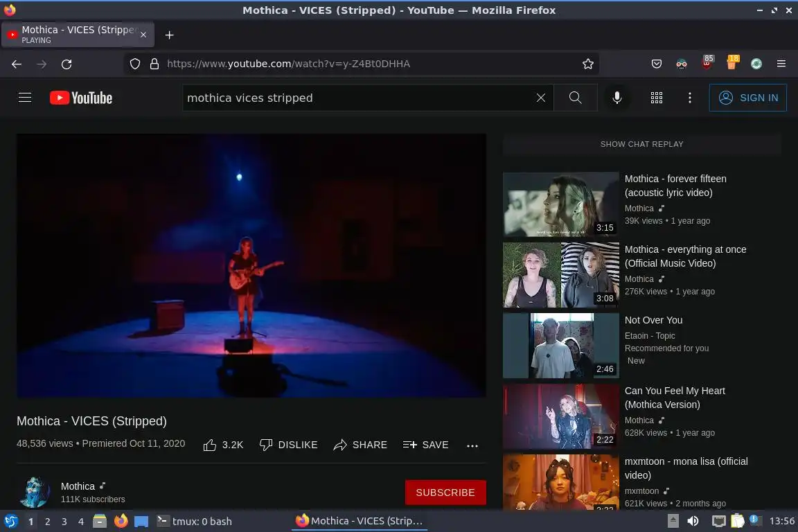Start voice search with the microphone
Image resolution: width=798 pixels, height=532 pixels.
617,98
